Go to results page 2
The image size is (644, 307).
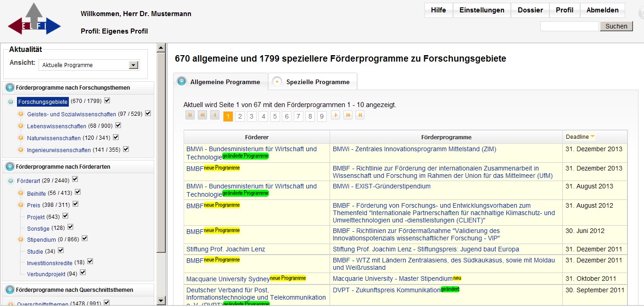pyautogui.click(x=240, y=117)
